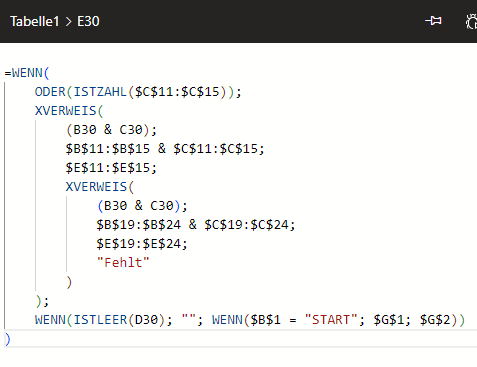The width and height of the screenshot is (477, 367).
Task: Click the $B$19:$B$24 range in nested lookup
Action: pos(139,225)
